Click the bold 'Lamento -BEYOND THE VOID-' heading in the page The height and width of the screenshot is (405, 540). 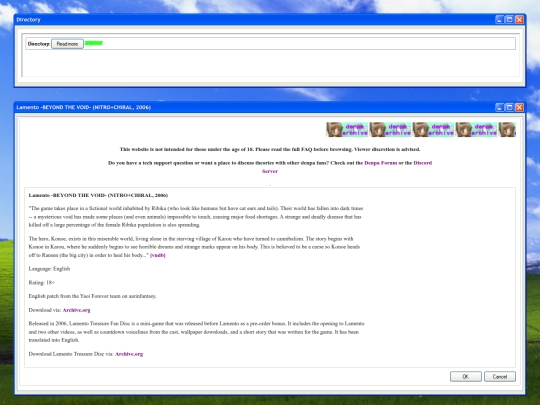[98, 195]
